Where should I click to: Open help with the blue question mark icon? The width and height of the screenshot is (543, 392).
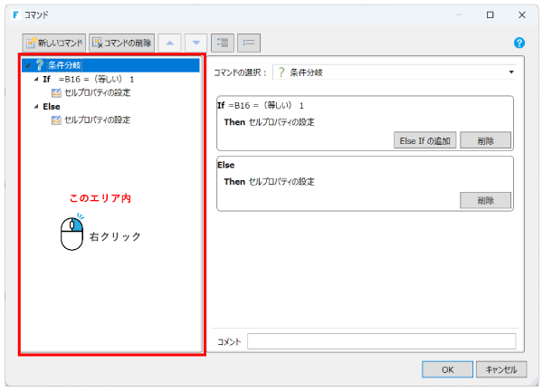click(519, 43)
